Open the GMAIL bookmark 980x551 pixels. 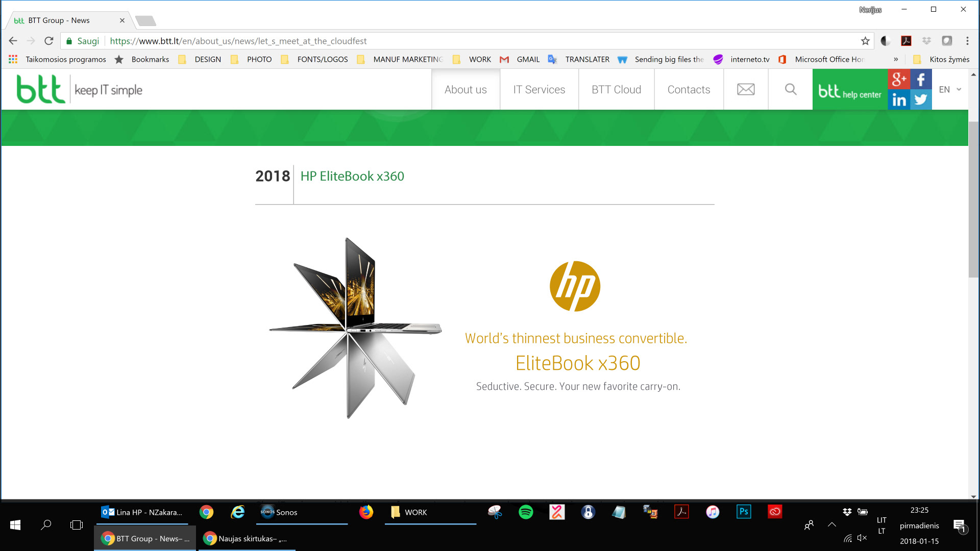[x=520, y=59]
